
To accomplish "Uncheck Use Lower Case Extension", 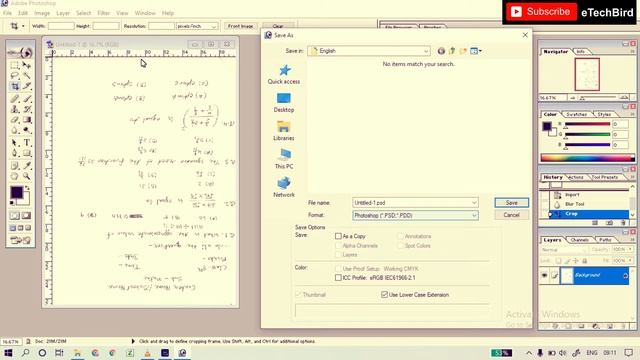I will coord(384,294).
